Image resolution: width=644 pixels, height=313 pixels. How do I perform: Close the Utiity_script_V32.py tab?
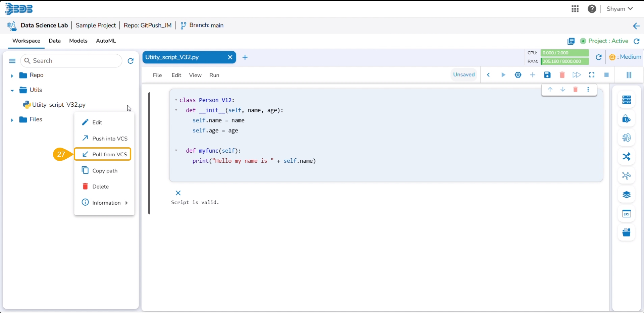(230, 57)
